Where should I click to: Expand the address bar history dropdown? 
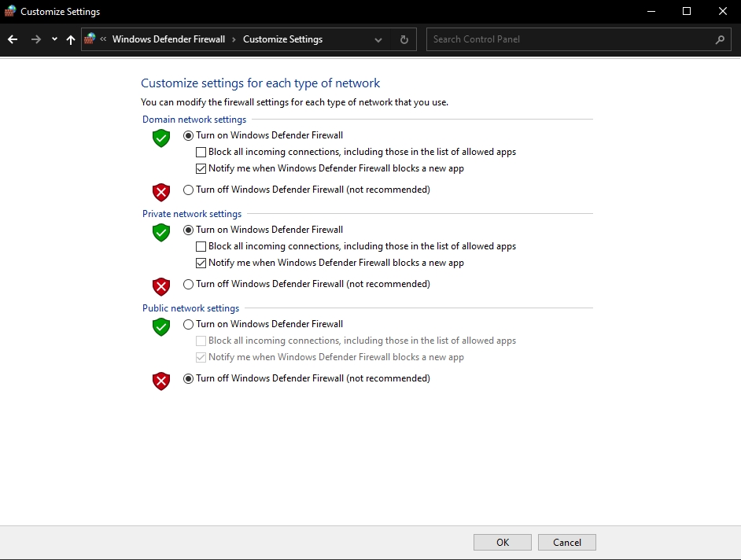pos(378,39)
